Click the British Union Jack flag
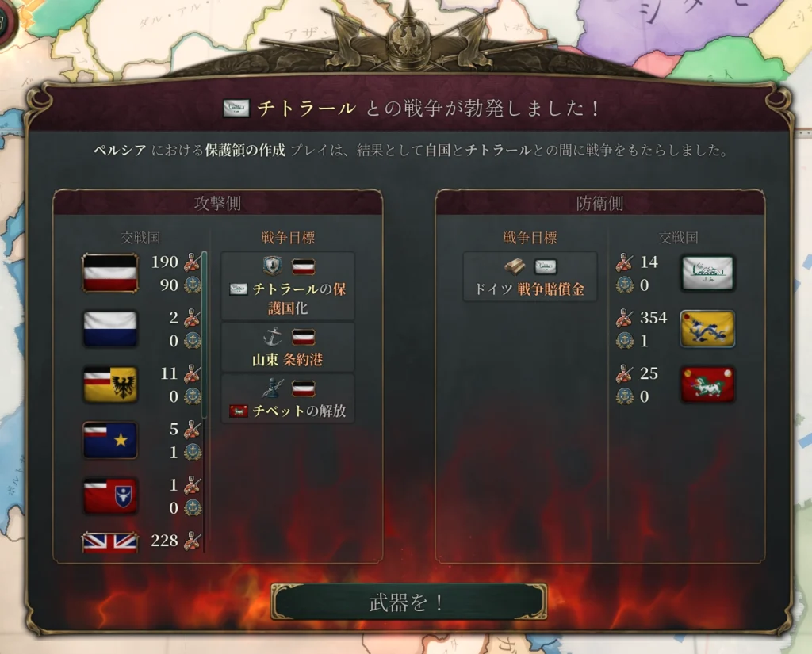The height and width of the screenshot is (654, 812). 110,542
